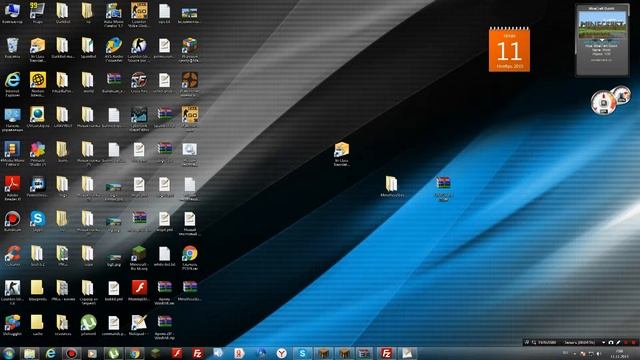
Task: Open Yandex Browser on the taskbar
Action: (x=281, y=353)
